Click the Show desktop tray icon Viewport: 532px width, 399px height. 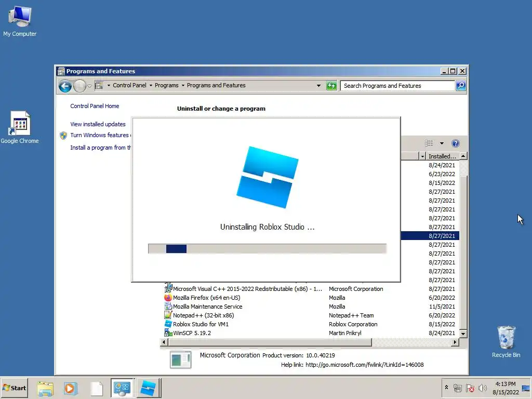(526, 388)
